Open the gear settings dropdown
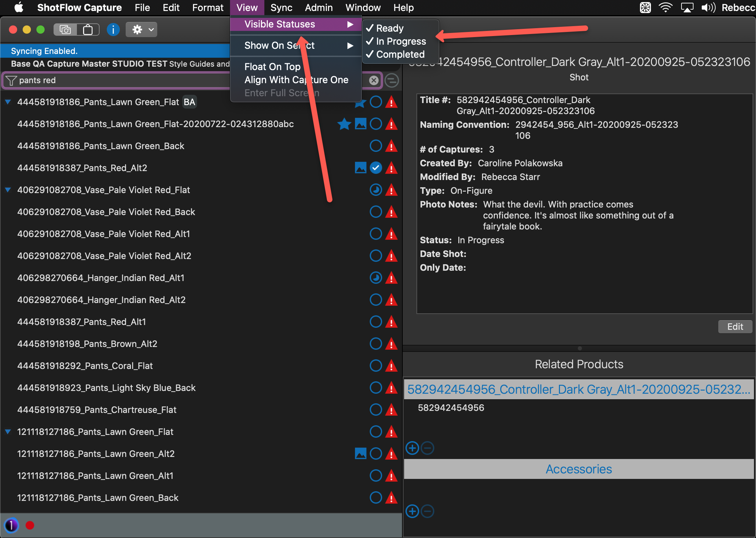Viewport: 756px width, 538px height. click(x=141, y=30)
